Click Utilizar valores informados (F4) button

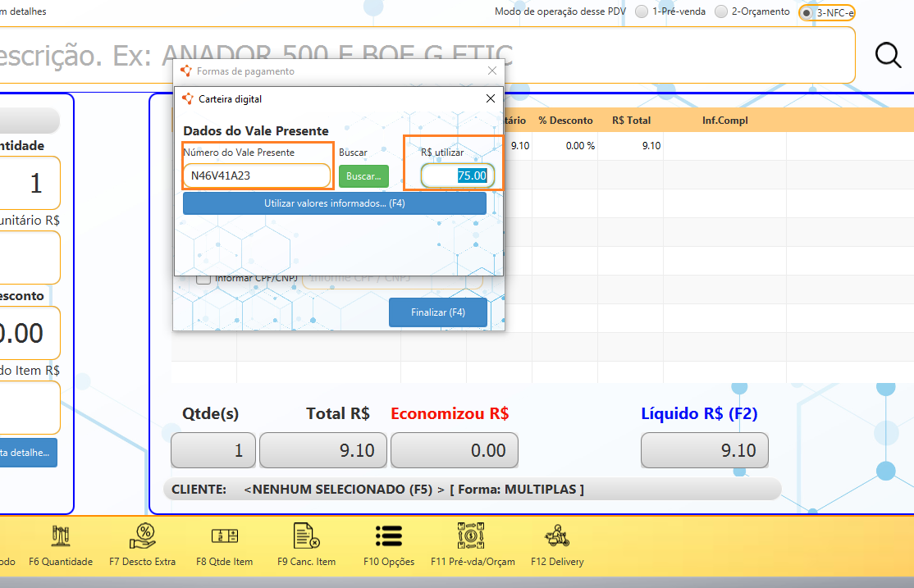334,203
